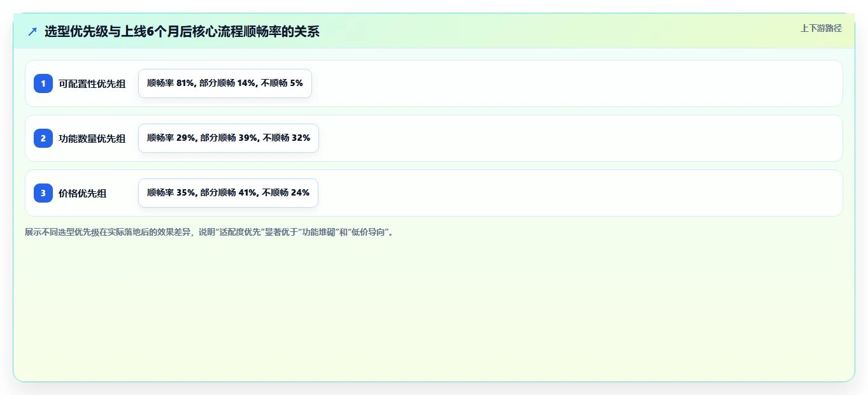868x395 pixels.
Task: Click the 上下游路径 label
Action: (x=821, y=28)
